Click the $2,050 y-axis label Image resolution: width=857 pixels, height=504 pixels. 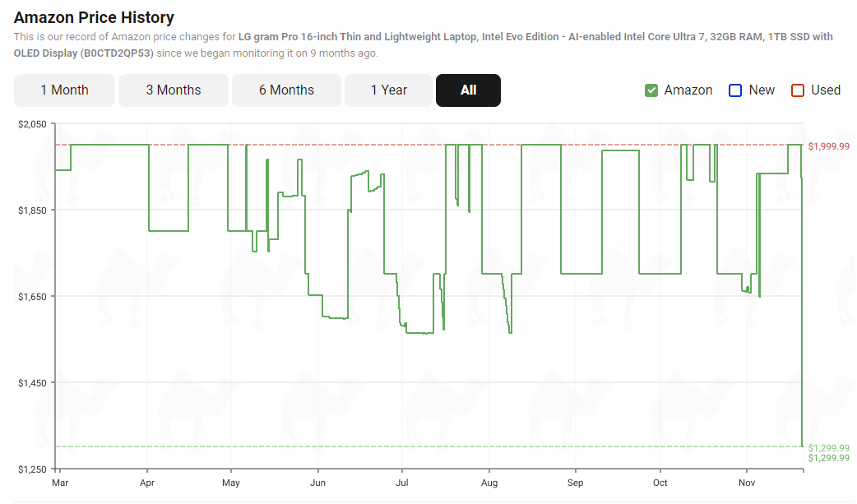[x=33, y=124]
